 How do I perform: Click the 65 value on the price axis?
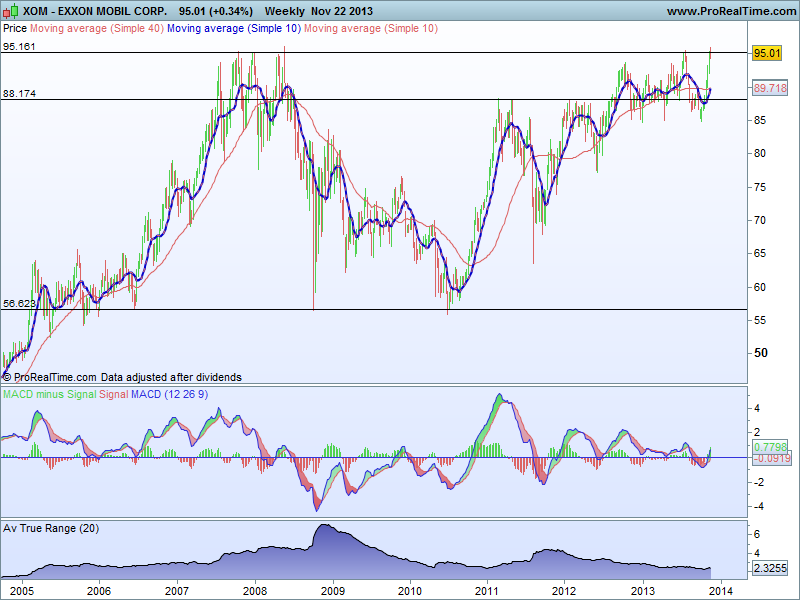point(759,254)
